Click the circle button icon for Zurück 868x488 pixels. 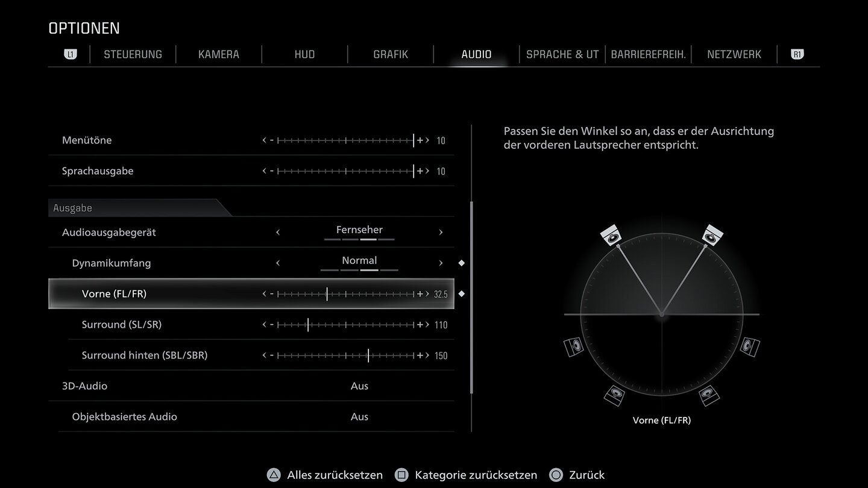[556, 475]
